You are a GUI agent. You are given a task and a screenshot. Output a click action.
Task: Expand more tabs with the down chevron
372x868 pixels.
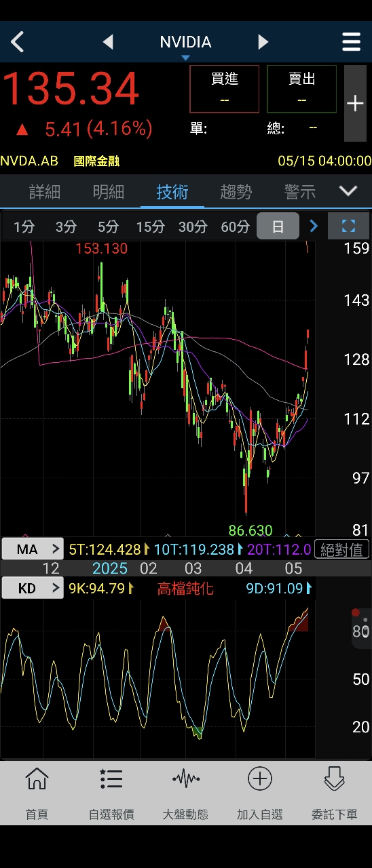click(x=348, y=191)
